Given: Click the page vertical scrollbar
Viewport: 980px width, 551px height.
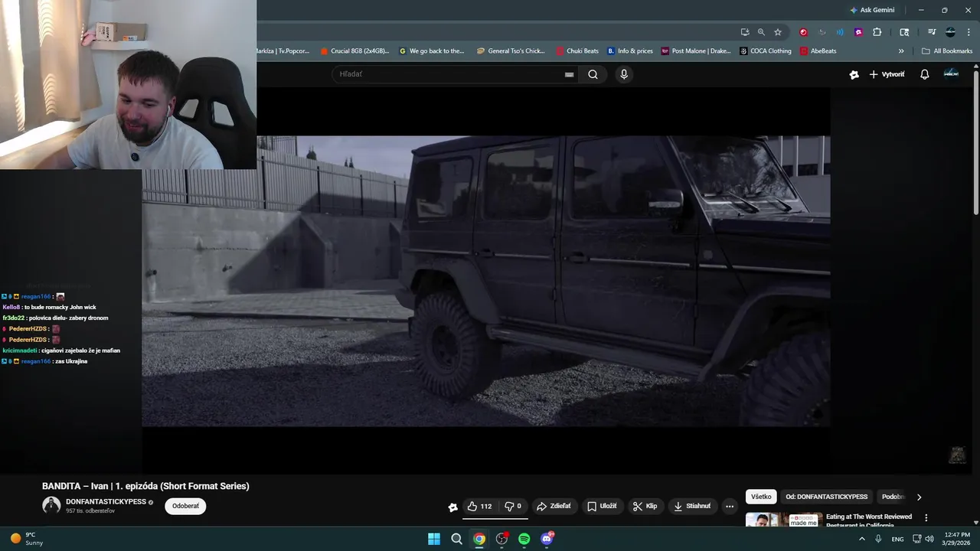Looking at the screenshot, I should point(975,143).
